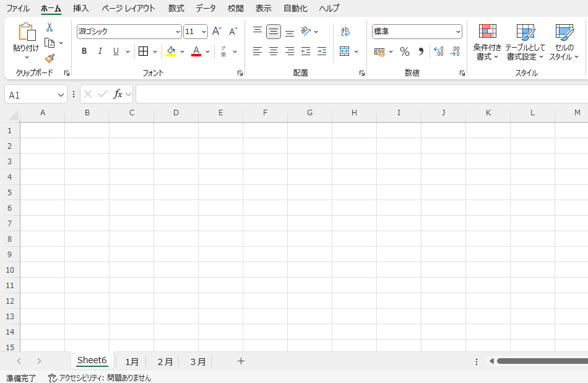This screenshot has width=588, height=383.
Task: Decrease indent
Action: tap(306, 51)
